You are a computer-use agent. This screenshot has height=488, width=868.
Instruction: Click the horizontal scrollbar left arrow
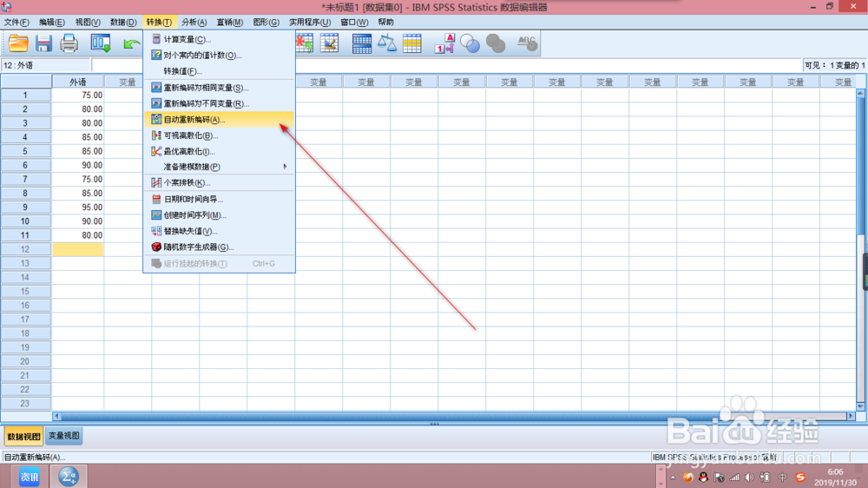tap(56, 416)
